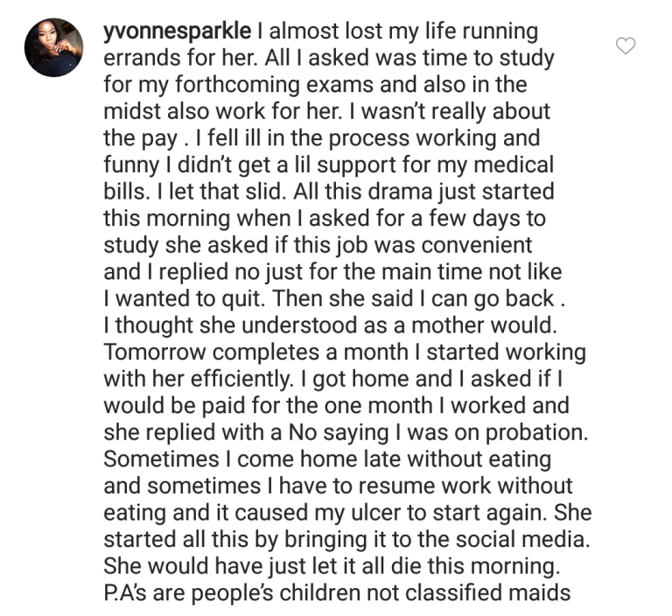Click the phrase 'wanted to quit'

(x=189, y=298)
